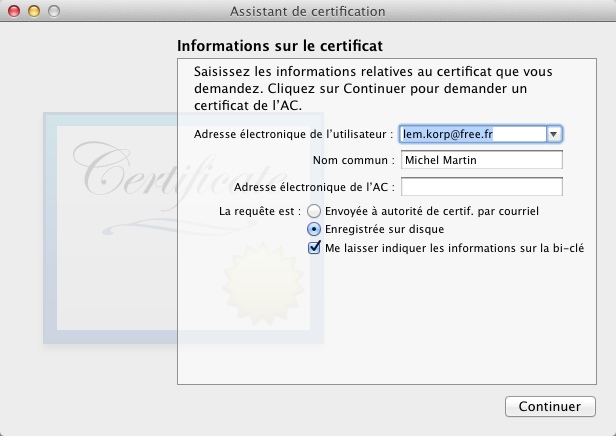This screenshot has height=436, width=616.
Task: Select the Enregistrée sur disque radio button
Action: pos(314,229)
